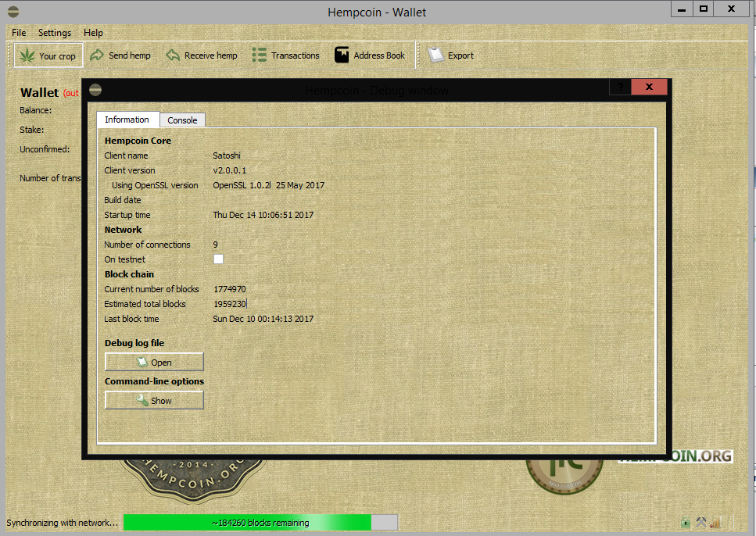756x536 pixels.
Task: Open the File menu
Action: (19, 33)
